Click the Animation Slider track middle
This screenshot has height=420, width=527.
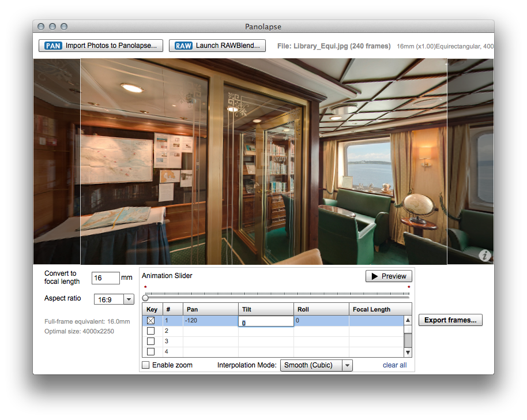pyautogui.click(x=277, y=298)
